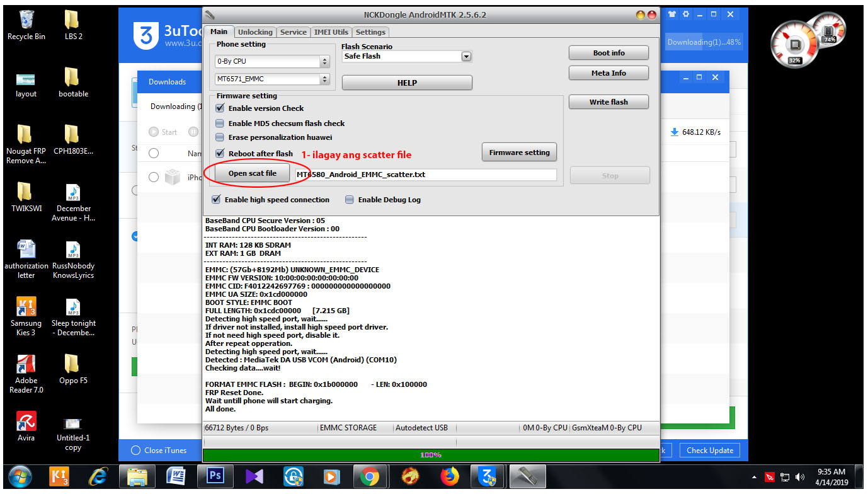Screen dimensions: 868x494
Task: Select Close iTunes radio option in 3uTools
Action: coord(135,451)
